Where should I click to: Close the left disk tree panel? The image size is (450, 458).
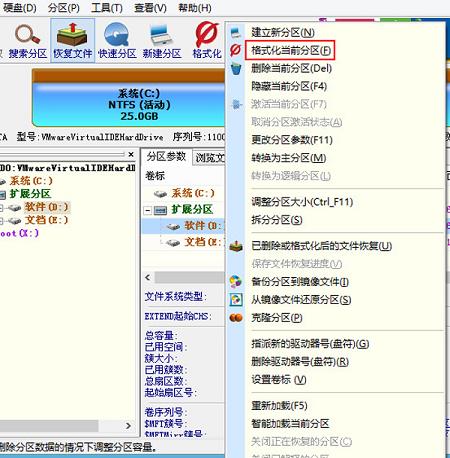tap(131, 155)
